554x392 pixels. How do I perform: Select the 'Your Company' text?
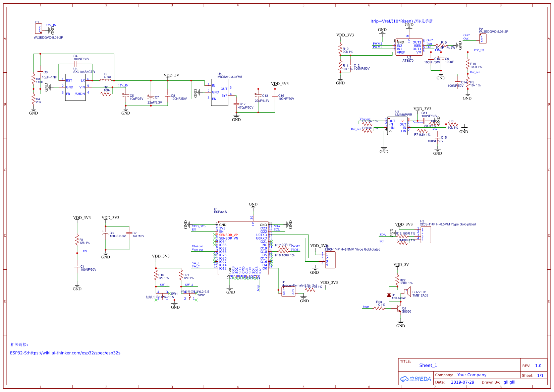point(472,375)
